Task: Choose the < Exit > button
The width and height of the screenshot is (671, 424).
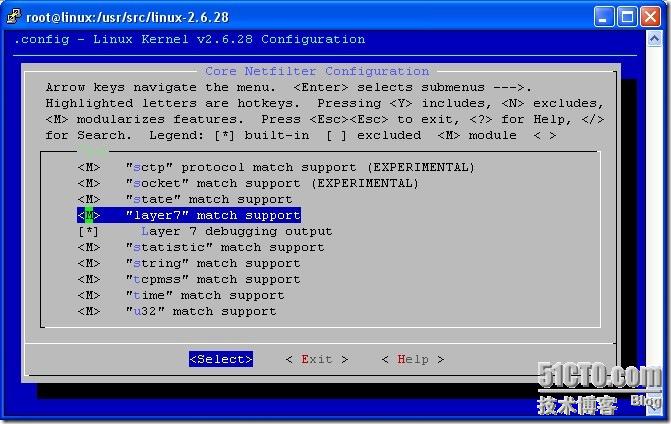Action: point(317,359)
